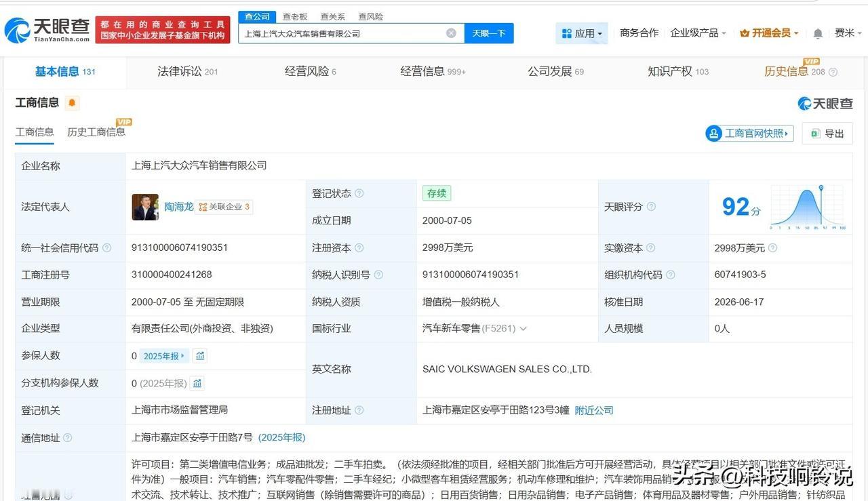Click the photo of 陶海龙
The height and width of the screenshot is (501, 868).
click(x=145, y=207)
